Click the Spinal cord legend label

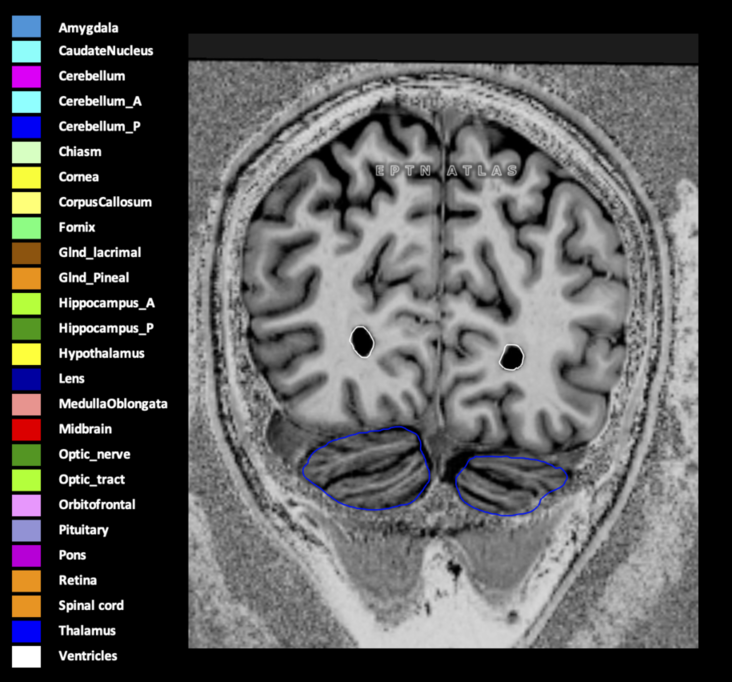91,605
